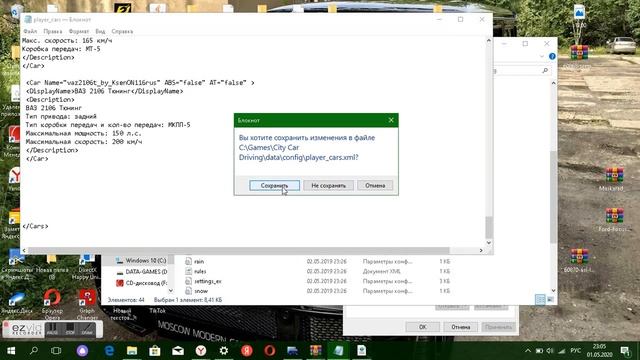
Task: Click OK in the properties dialog
Action: point(422,327)
